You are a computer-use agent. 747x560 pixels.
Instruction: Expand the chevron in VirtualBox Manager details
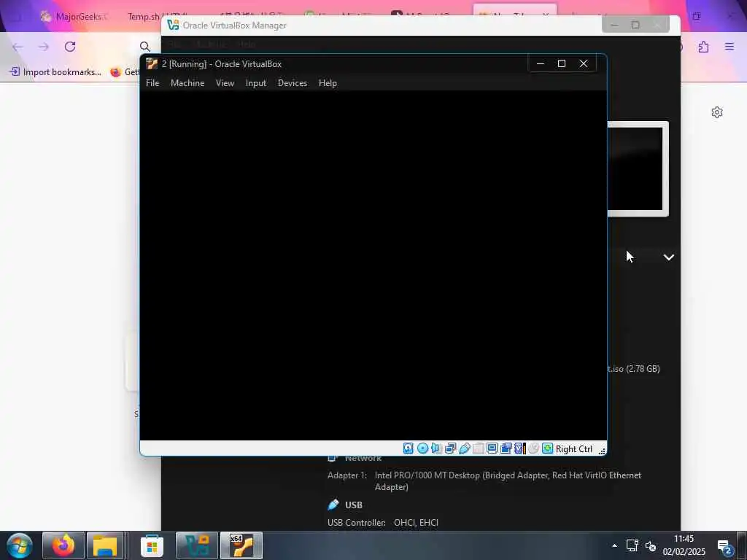pyautogui.click(x=669, y=257)
